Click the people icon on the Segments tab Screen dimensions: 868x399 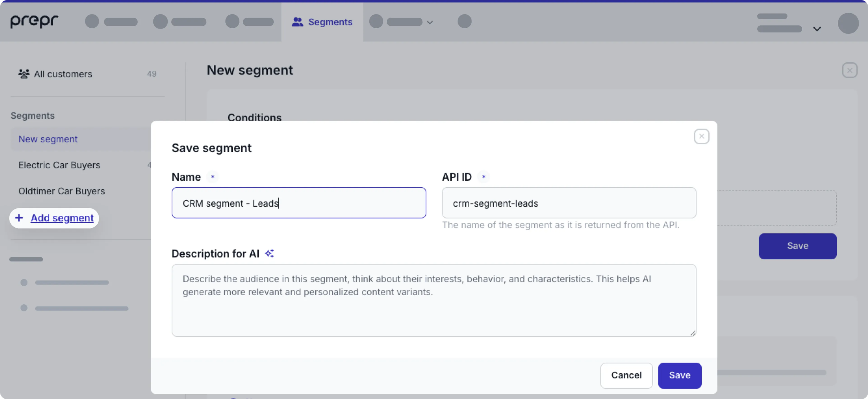(x=297, y=22)
